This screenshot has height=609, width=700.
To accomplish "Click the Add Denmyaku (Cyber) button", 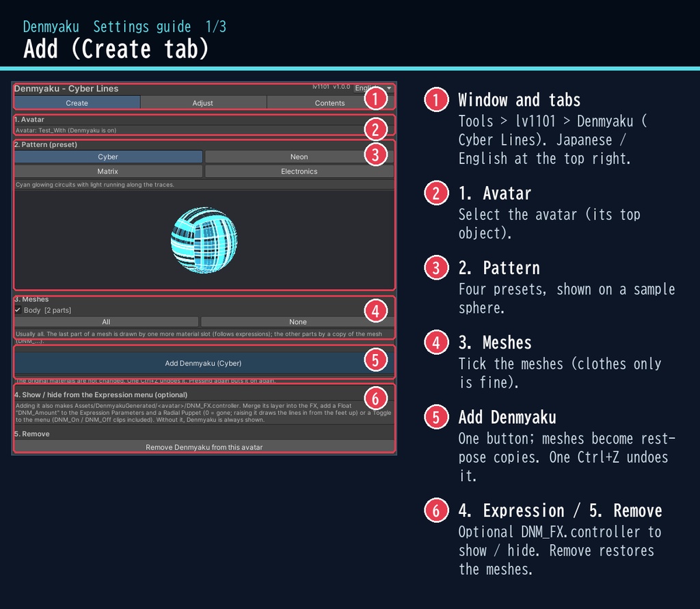I will coord(204,363).
